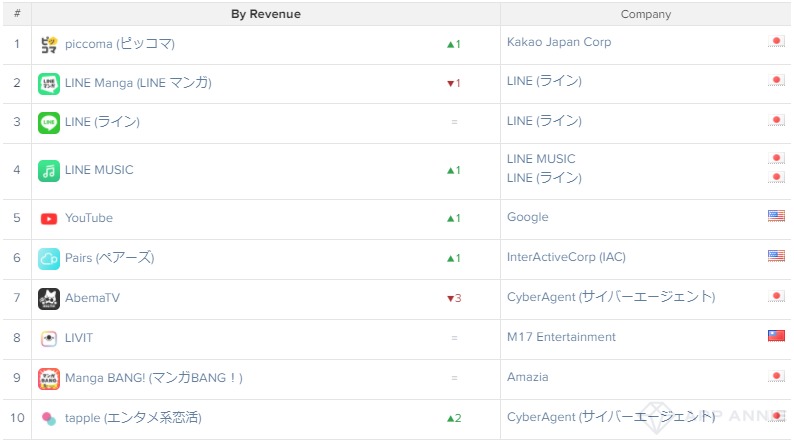The width and height of the screenshot is (794, 442).
Task: Open the LIVIT app link
Action: tap(79, 338)
